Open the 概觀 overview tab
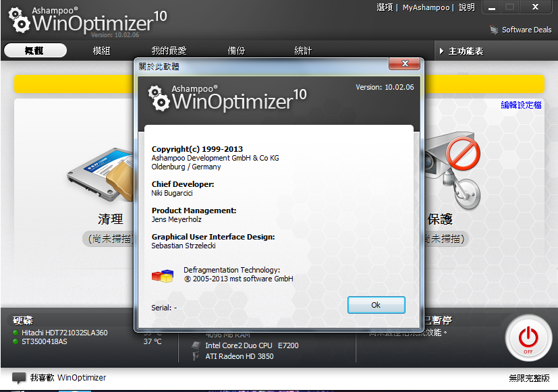The image size is (558, 392). (x=35, y=51)
